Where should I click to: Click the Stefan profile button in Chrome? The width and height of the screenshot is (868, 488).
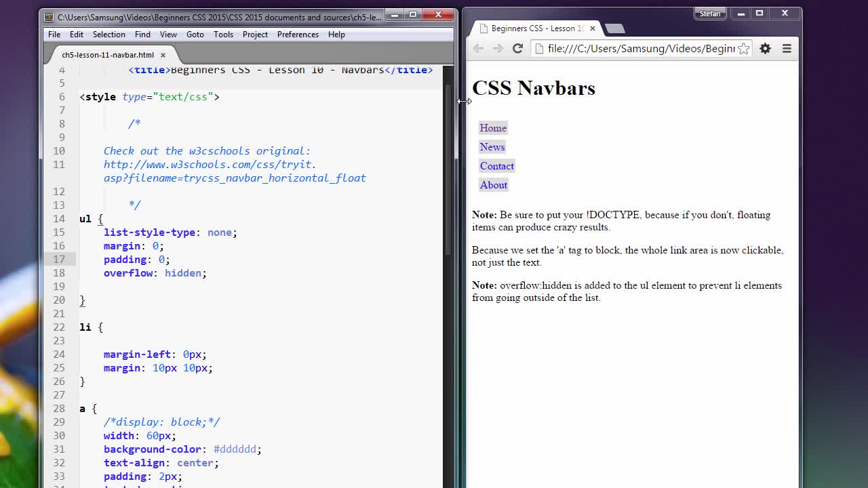tap(710, 14)
